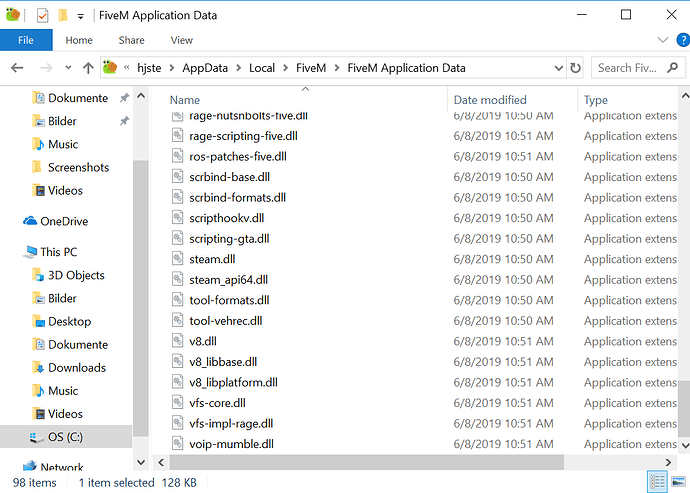Click the Music icon under This PC
This screenshot has width=690, height=493.
[39, 390]
